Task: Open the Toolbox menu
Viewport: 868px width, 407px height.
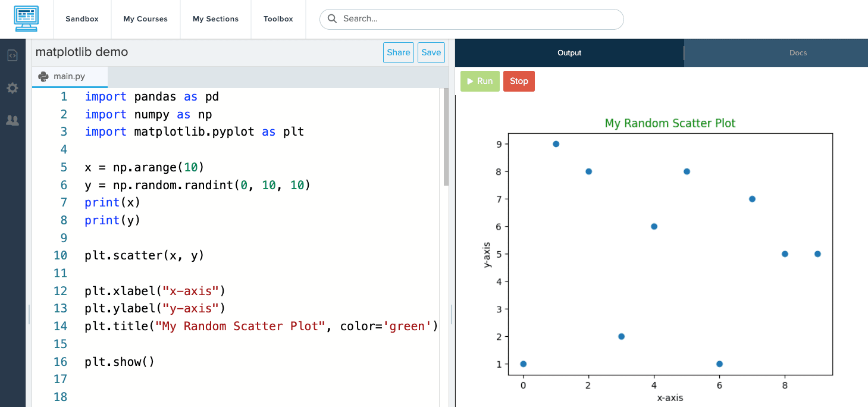Action: (278, 19)
